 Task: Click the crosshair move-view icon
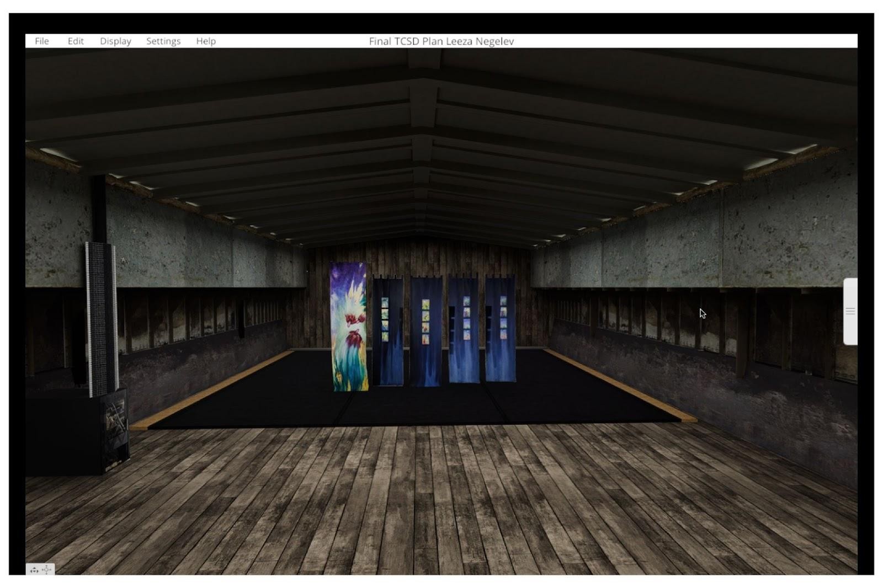click(47, 570)
